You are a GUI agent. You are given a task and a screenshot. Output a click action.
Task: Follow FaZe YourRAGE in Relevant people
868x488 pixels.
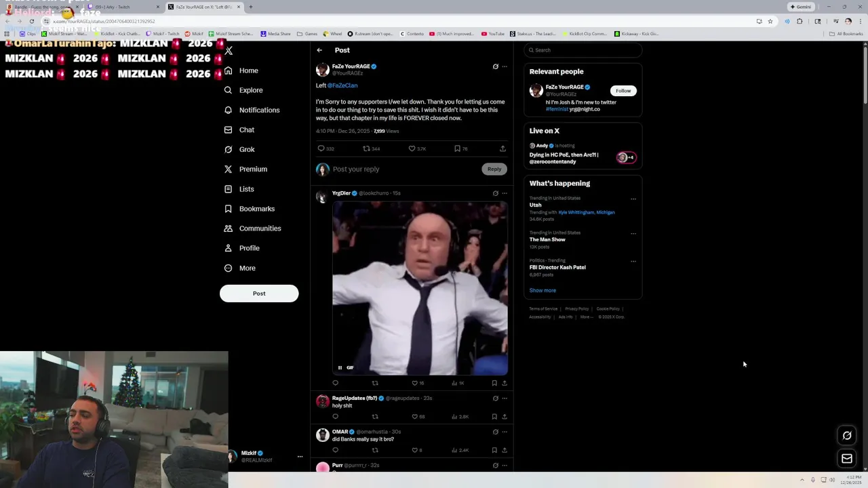623,91
